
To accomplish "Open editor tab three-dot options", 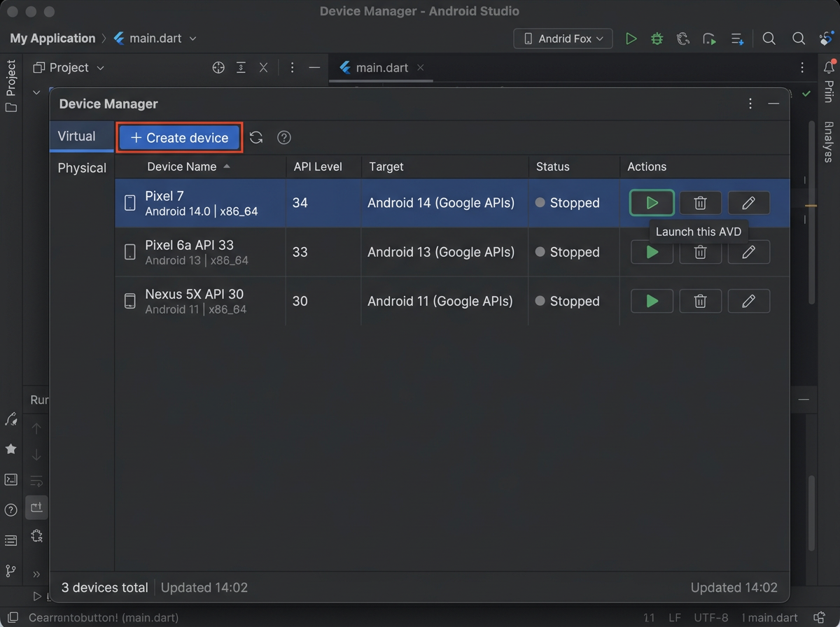I will [x=802, y=68].
